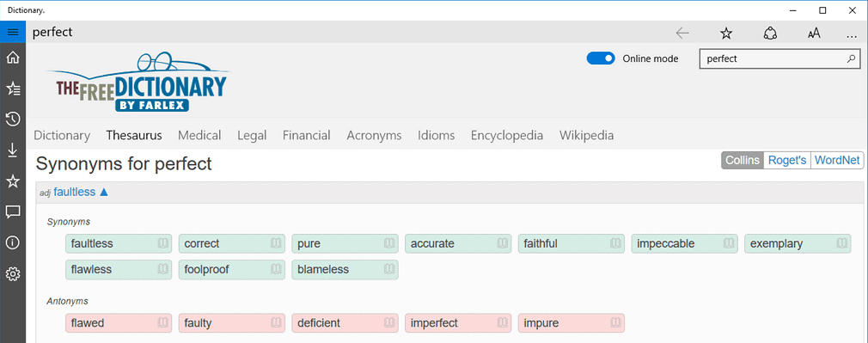Screen dimensions: 868x343
Task: Open Settings gear in sidebar
Action: point(13,273)
